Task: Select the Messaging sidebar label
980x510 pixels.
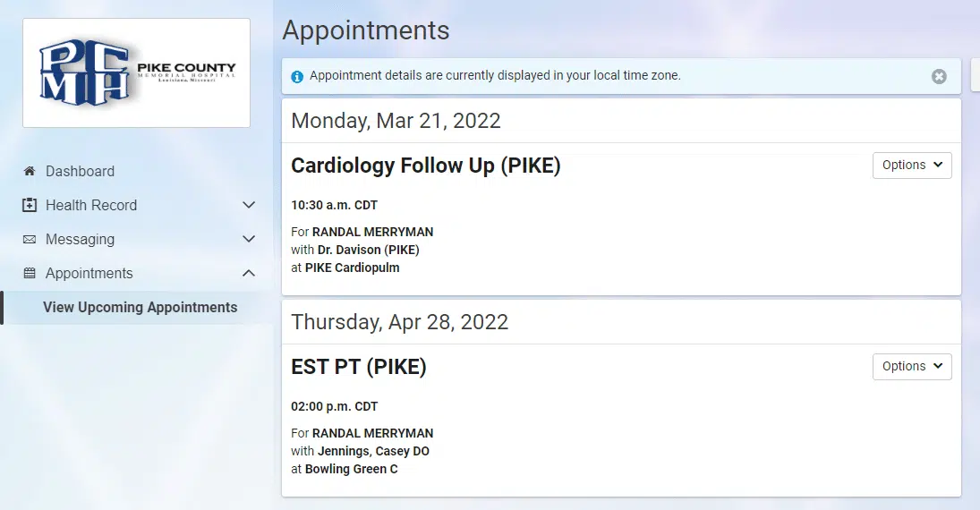Action: tap(81, 240)
